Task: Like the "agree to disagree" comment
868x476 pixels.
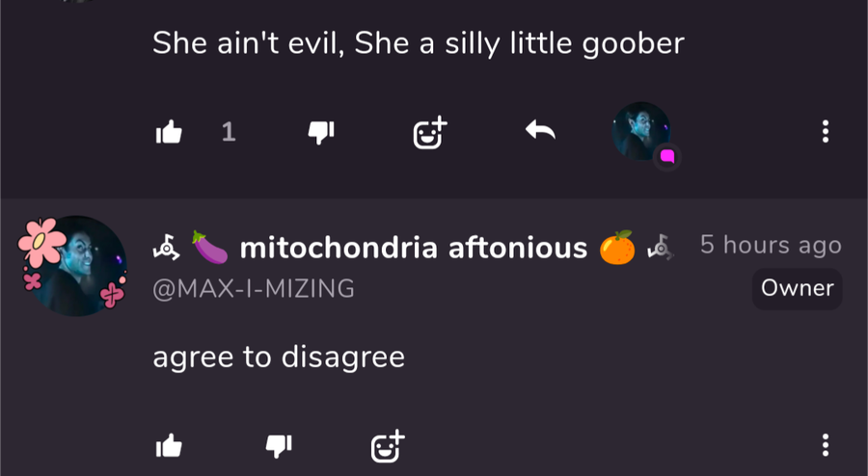Action: pyautogui.click(x=169, y=445)
